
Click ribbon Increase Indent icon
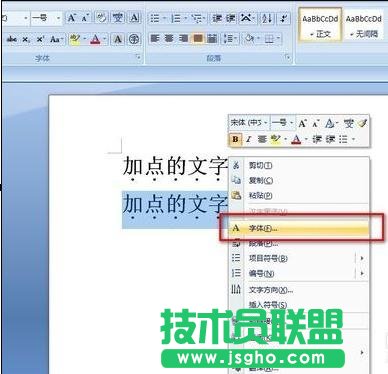(231, 18)
